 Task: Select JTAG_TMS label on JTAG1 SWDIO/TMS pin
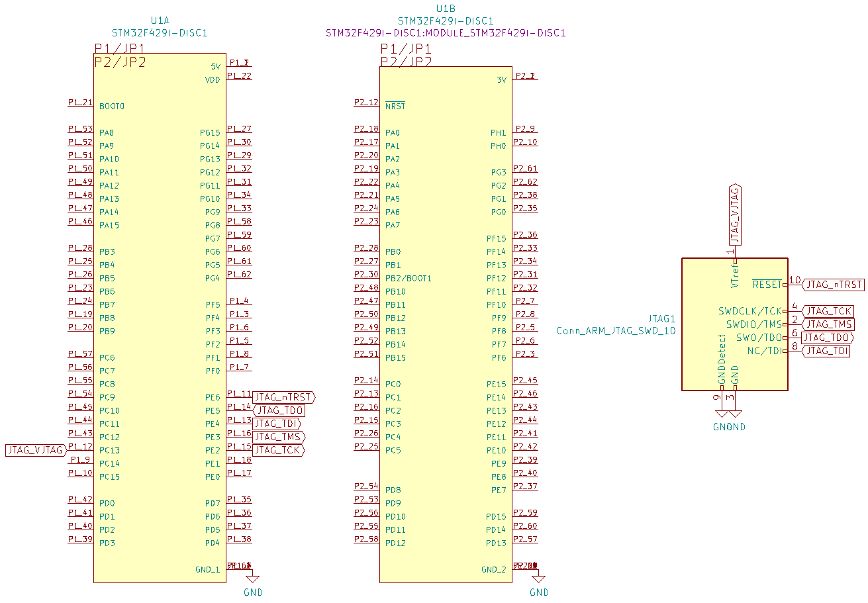(828, 324)
